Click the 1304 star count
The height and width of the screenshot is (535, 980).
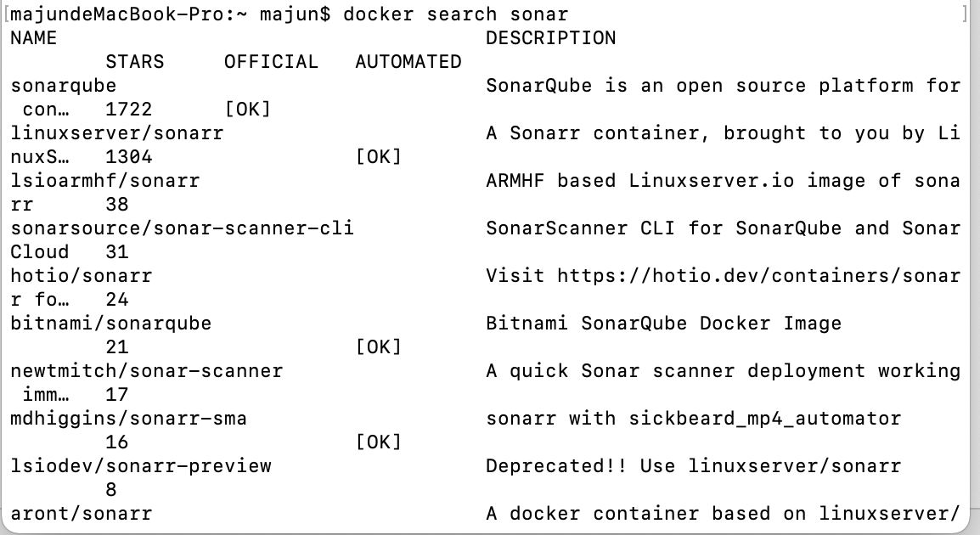pyautogui.click(x=128, y=157)
